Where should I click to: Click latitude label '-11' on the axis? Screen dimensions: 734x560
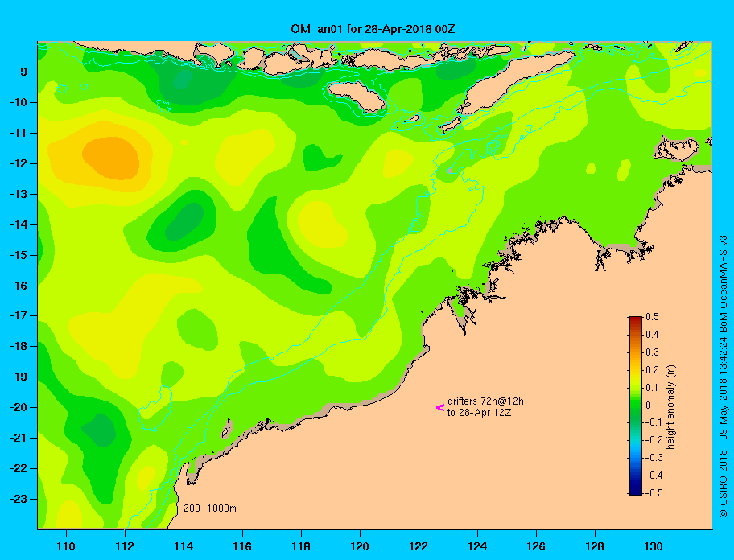[x=18, y=134]
